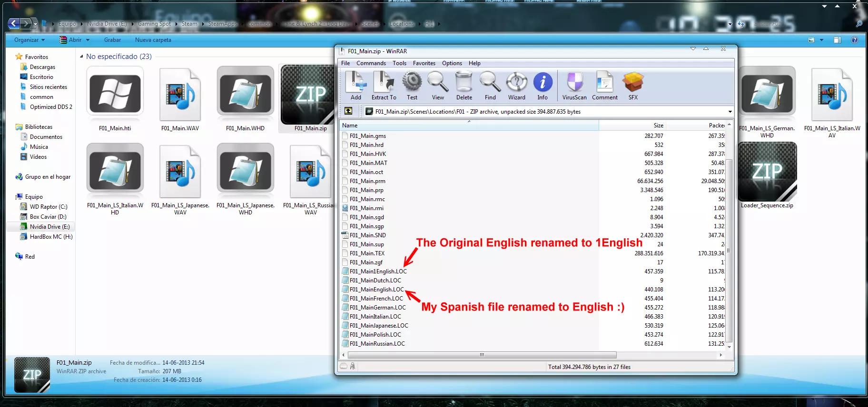The height and width of the screenshot is (407, 868).
Task: Click the Delete trash can icon
Action: [x=464, y=86]
